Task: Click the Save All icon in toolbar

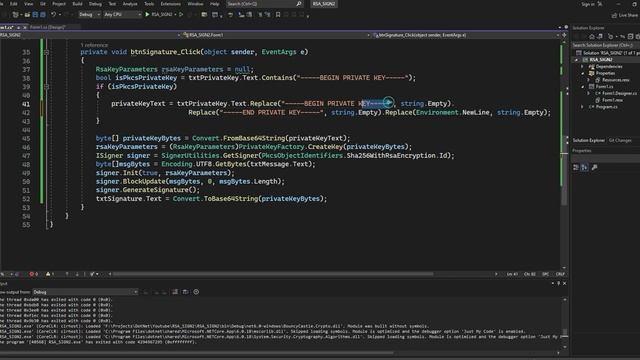Action: point(43,15)
